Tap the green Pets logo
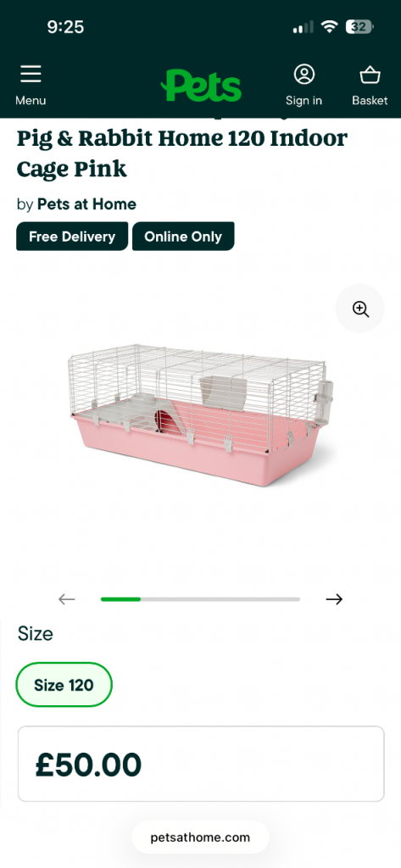 (x=201, y=86)
